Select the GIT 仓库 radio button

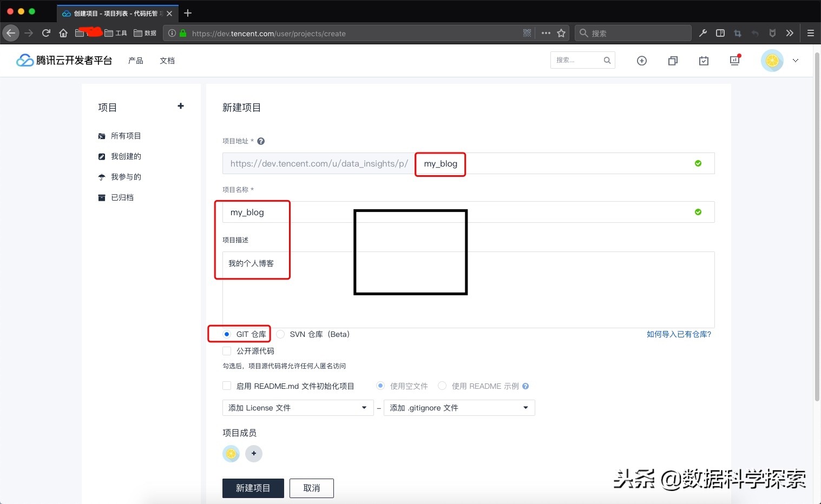coord(226,334)
